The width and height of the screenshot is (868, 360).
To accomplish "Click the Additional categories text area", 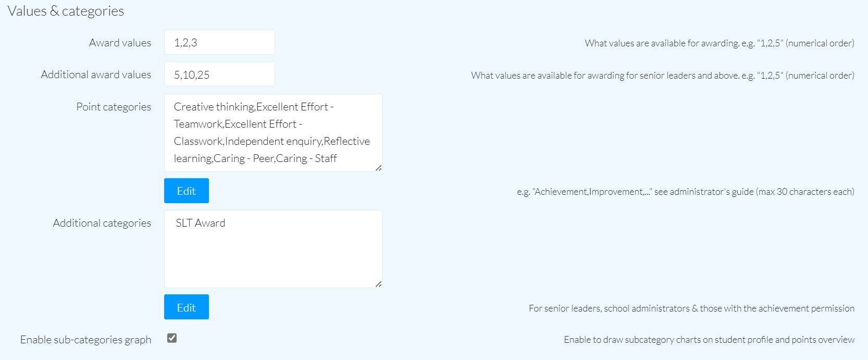I will tap(273, 249).
